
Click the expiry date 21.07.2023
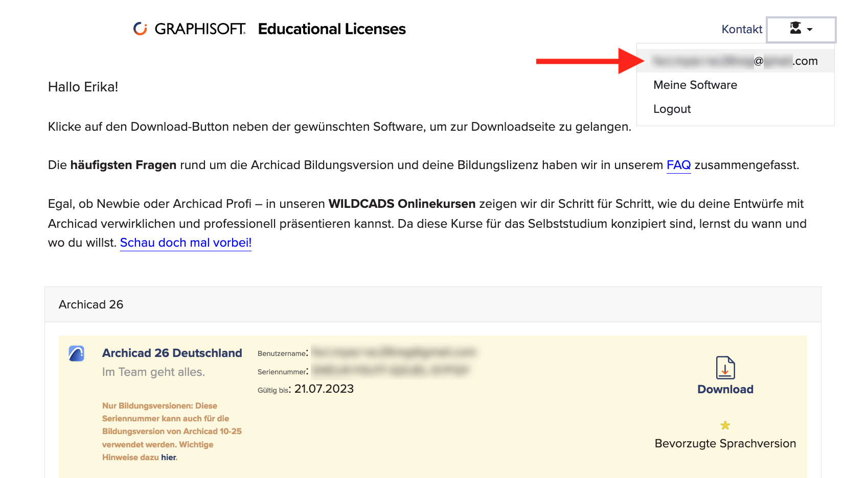pyautogui.click(x=324, y=389)
